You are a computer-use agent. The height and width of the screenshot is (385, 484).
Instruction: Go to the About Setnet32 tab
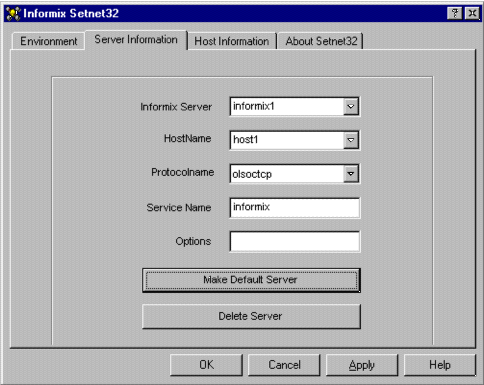[x=321, y=41]
